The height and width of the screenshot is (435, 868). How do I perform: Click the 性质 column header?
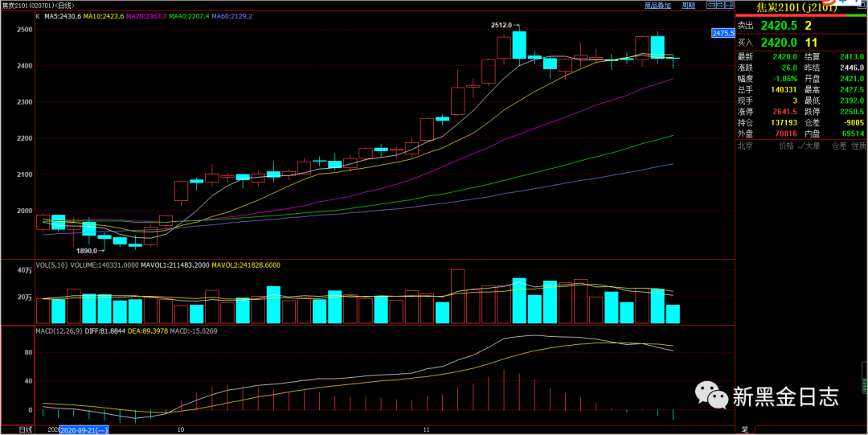[858, 146]
